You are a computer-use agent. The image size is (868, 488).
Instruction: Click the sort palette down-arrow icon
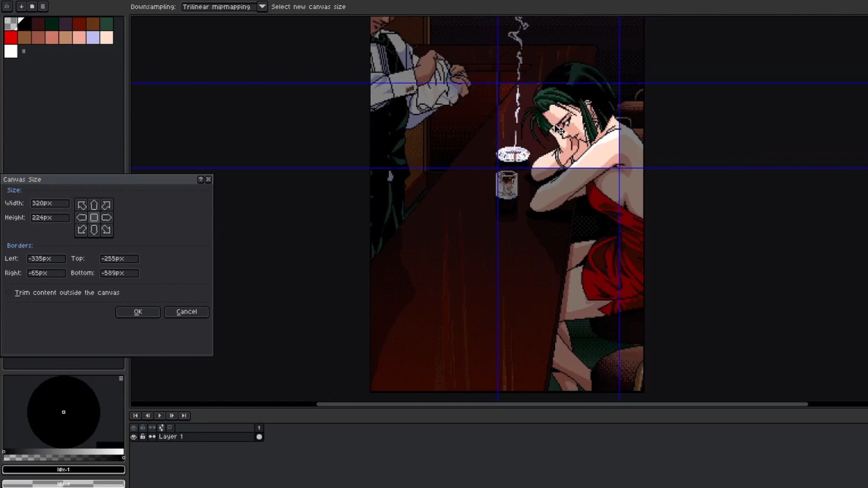(21, 7)
